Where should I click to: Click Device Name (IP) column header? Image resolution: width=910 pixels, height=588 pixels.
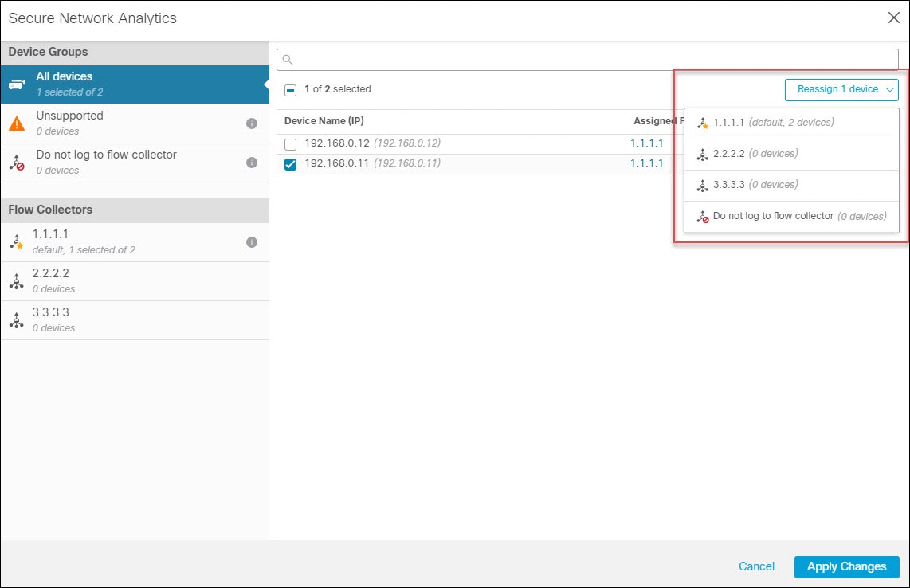[324, 121]
